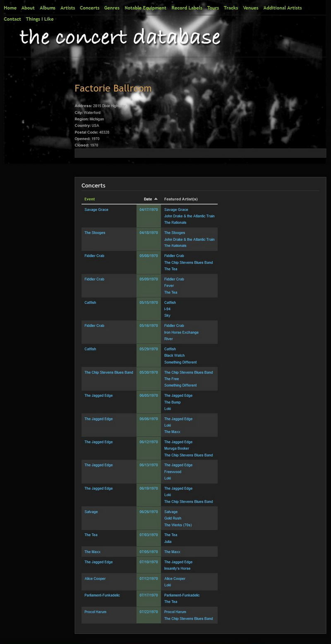331x644 pixels.
Task: Open the Contact page
Action: coord(12,19)
